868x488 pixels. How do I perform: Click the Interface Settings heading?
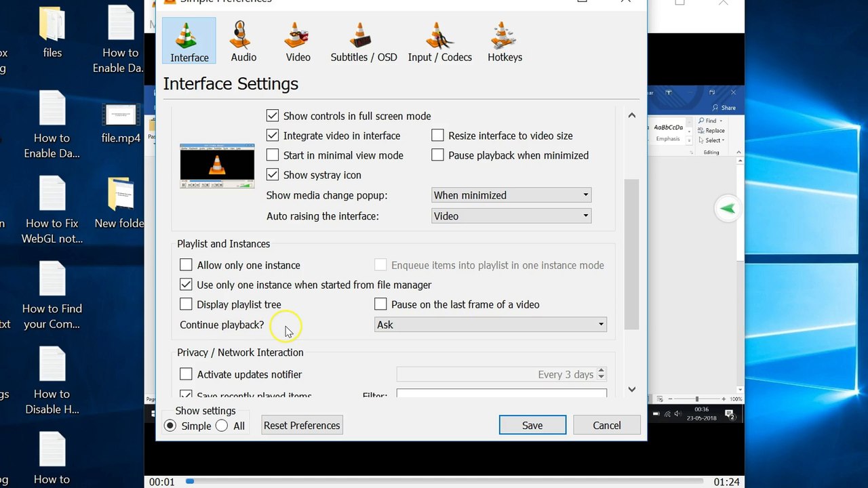pyautogui.click(x=231, y=84)
